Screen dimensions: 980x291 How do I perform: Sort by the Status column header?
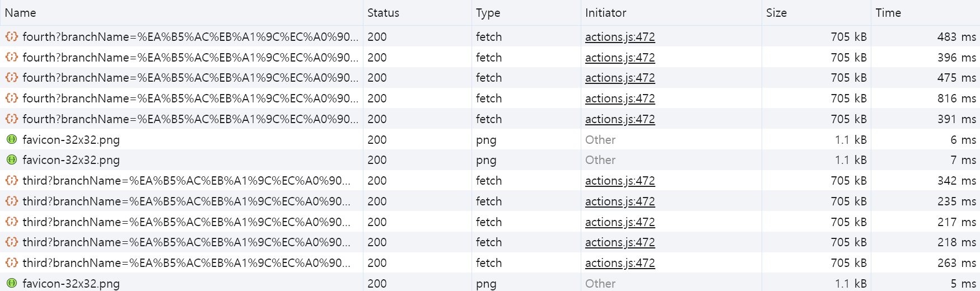tap(383, 13)
